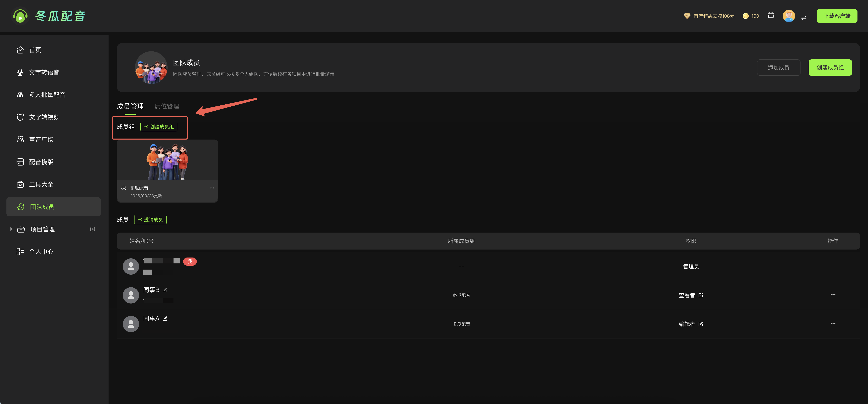The width and height of the screenshot is (868, 404).
Task: Open more options on 冬瓜配音 group card
Action: 212,188
